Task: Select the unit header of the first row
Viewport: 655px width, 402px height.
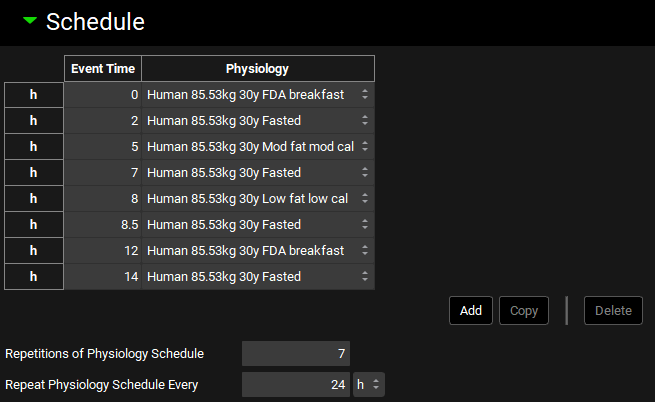Action: point(34,95)
